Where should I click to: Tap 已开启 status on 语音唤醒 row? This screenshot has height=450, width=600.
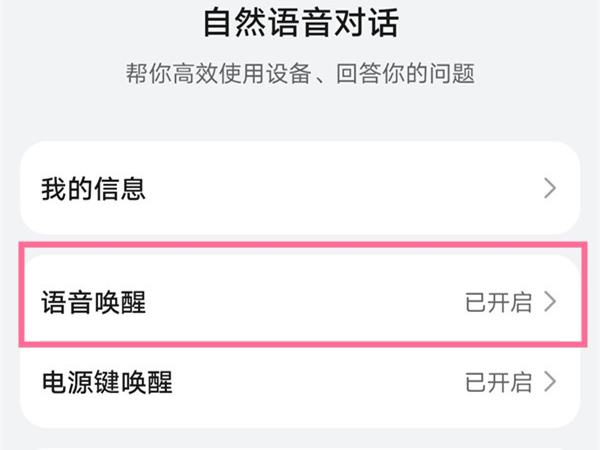498,302
